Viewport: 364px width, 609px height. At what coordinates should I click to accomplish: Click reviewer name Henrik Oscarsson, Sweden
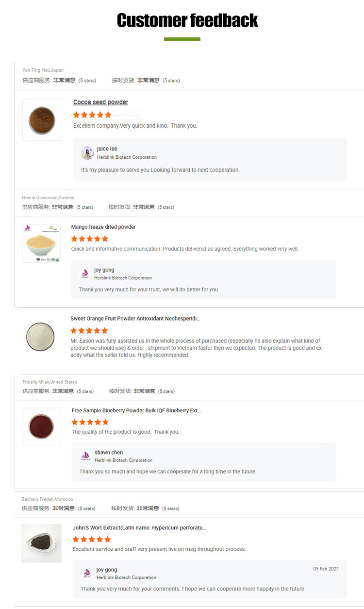(48, 198)
